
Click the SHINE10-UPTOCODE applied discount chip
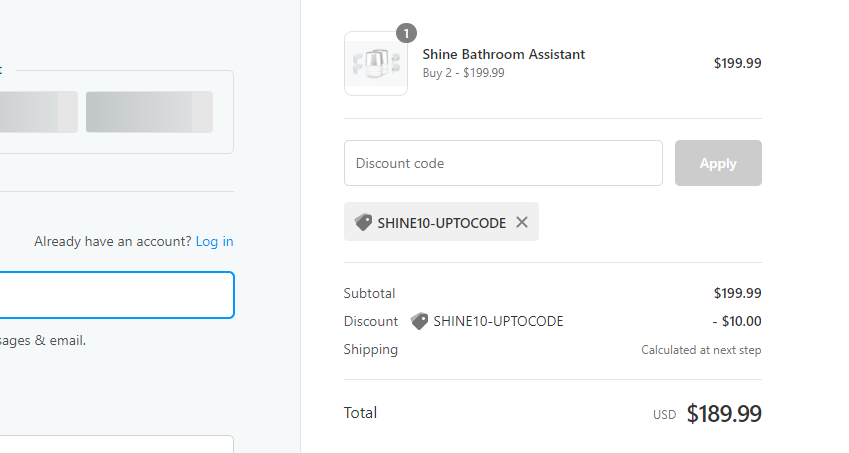(x=441, y=222)
